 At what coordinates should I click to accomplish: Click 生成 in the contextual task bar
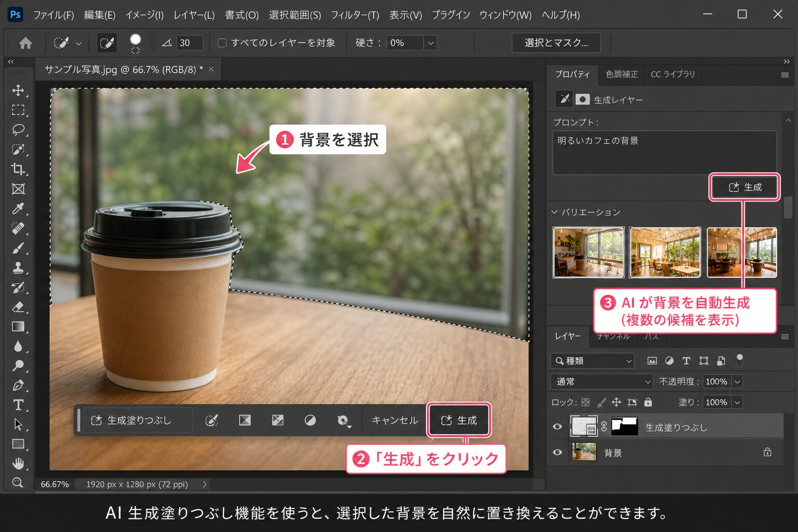(459, 420)
